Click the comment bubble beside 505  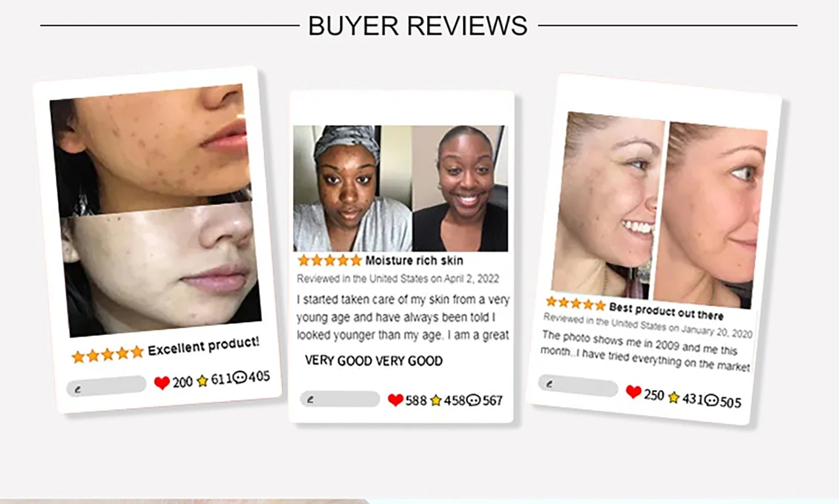(711, 400)
